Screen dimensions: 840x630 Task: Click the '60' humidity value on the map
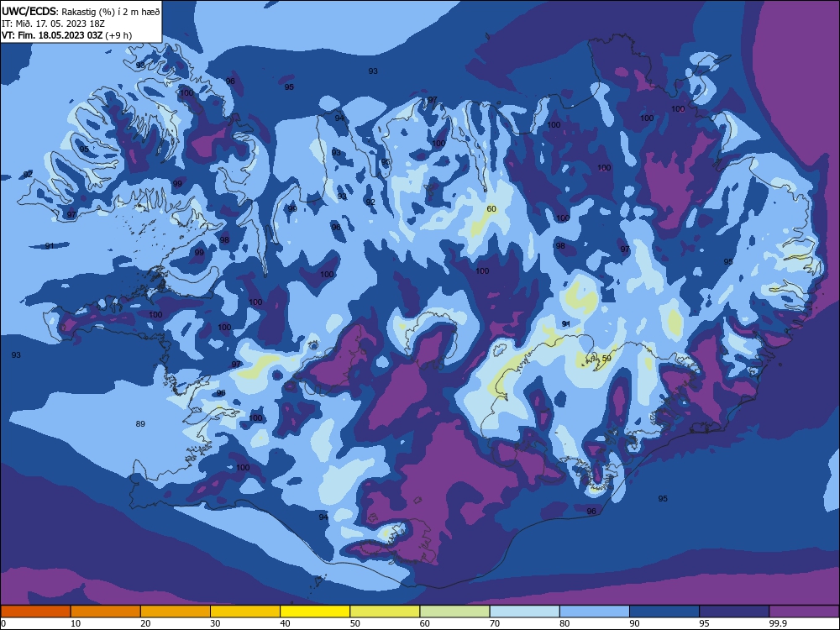(491, 209)
